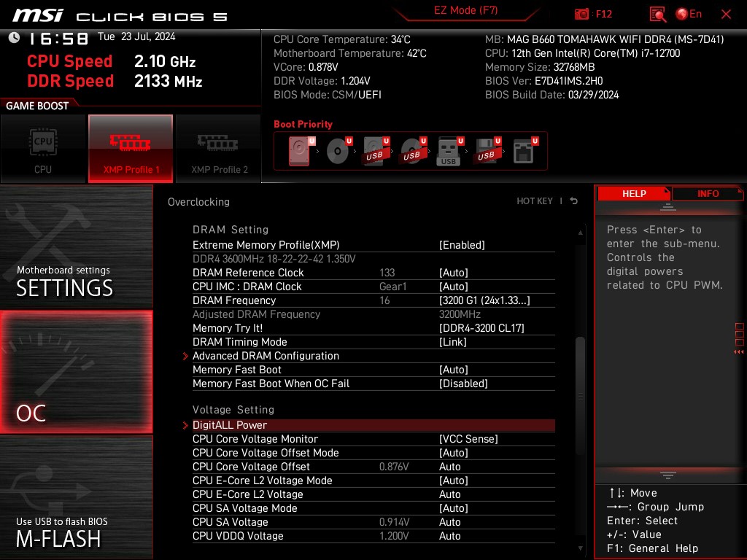Switch to the HELP tab

click(x=634, y=194)
